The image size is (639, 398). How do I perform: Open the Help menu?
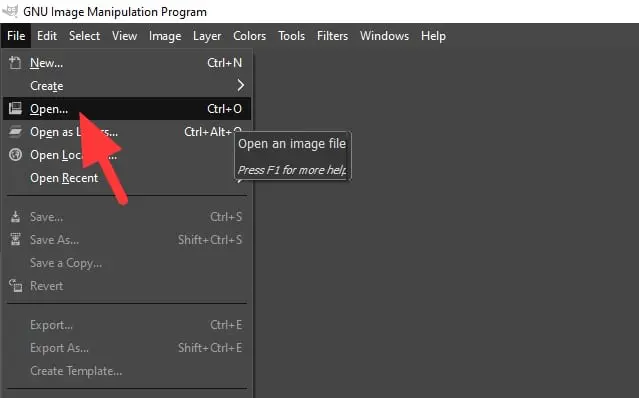(433, 36)
